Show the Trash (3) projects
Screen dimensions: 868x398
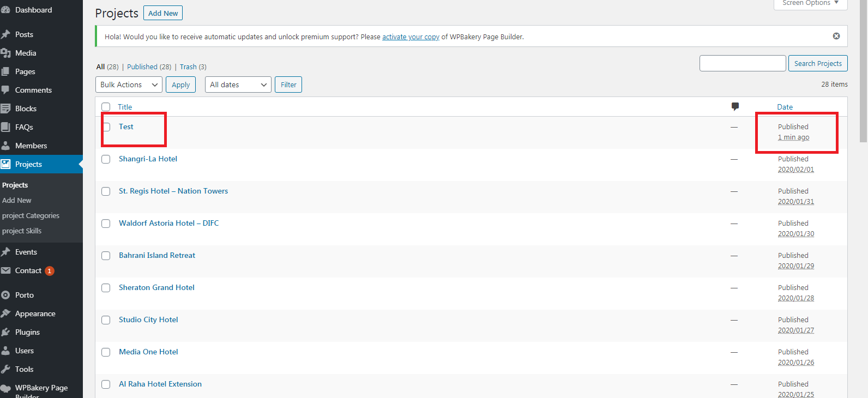[x=193, y=67]
